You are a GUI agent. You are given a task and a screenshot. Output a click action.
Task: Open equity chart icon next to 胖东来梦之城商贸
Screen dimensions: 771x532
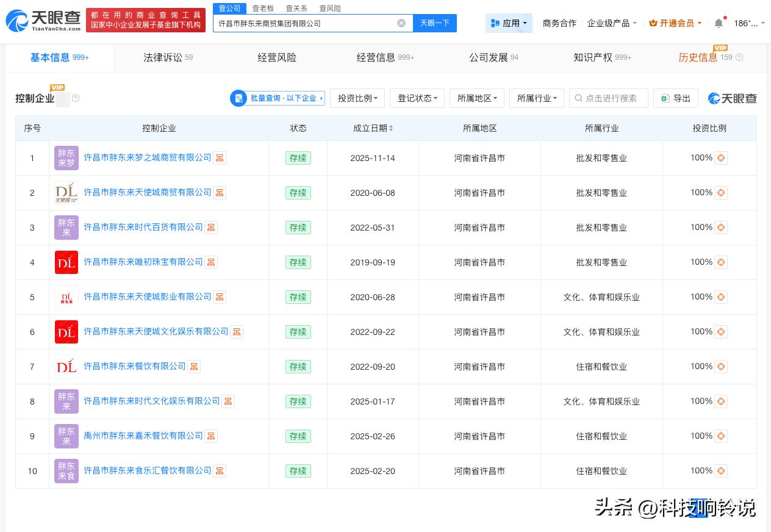point(220,157)
